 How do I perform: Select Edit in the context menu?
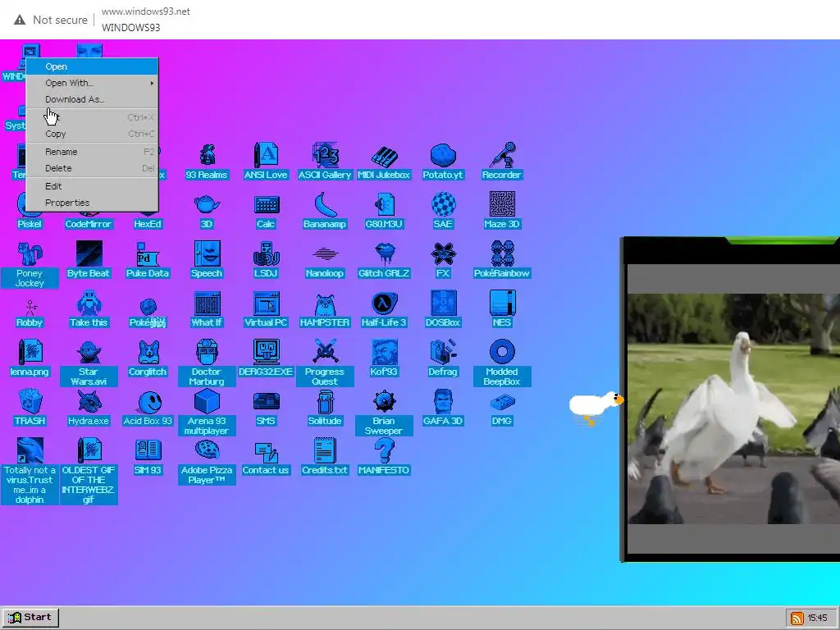click(x=92, y=186)
